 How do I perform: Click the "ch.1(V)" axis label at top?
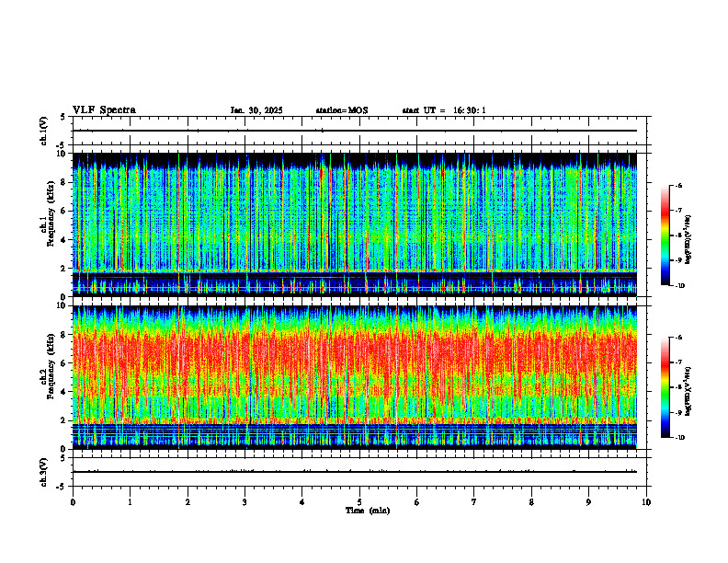click(44, 131)
